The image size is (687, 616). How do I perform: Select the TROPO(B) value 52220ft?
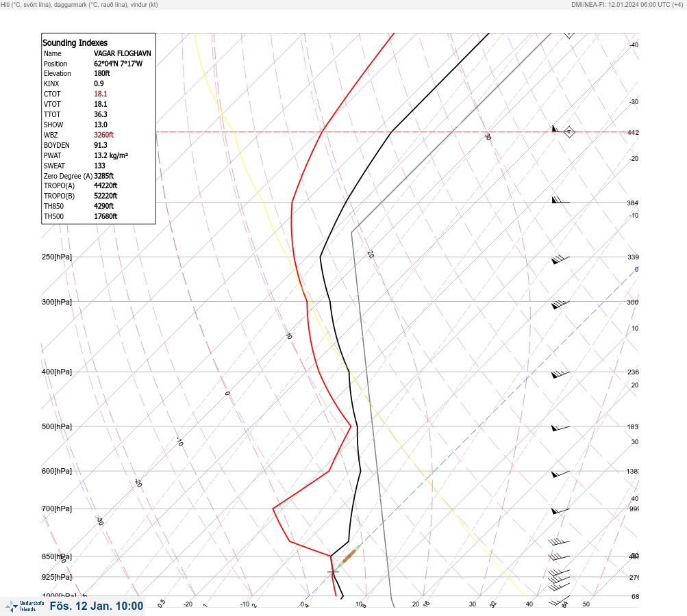click(x=105, y=196)
